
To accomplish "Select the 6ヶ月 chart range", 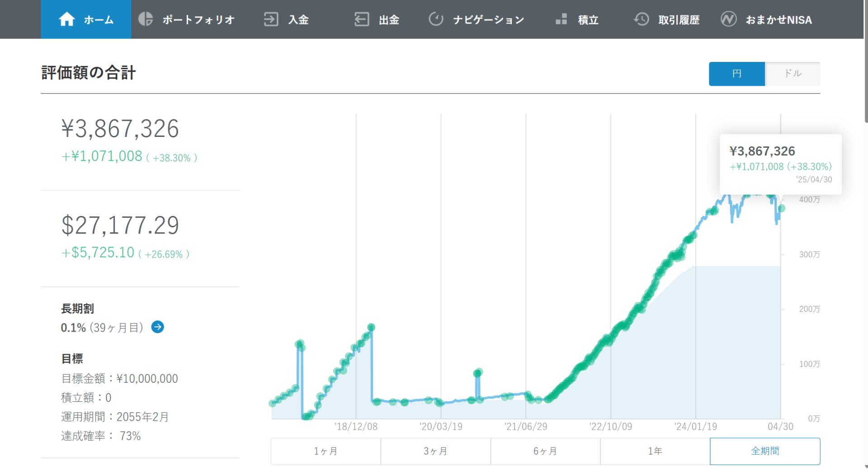I will 545,451.
